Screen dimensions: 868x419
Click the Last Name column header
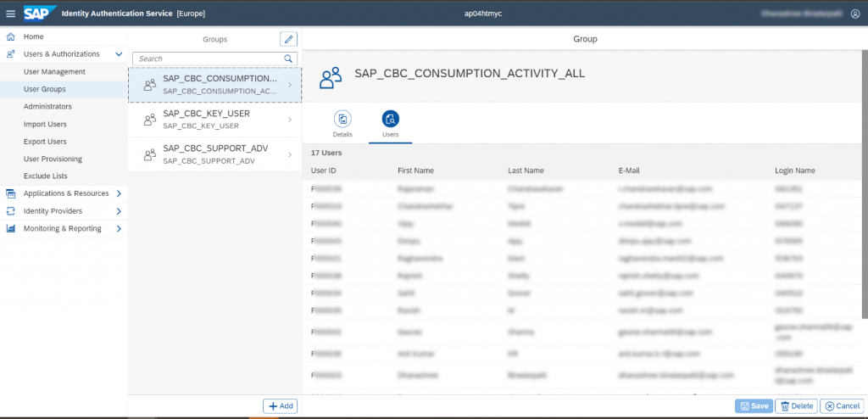click(x=526, y=170)
